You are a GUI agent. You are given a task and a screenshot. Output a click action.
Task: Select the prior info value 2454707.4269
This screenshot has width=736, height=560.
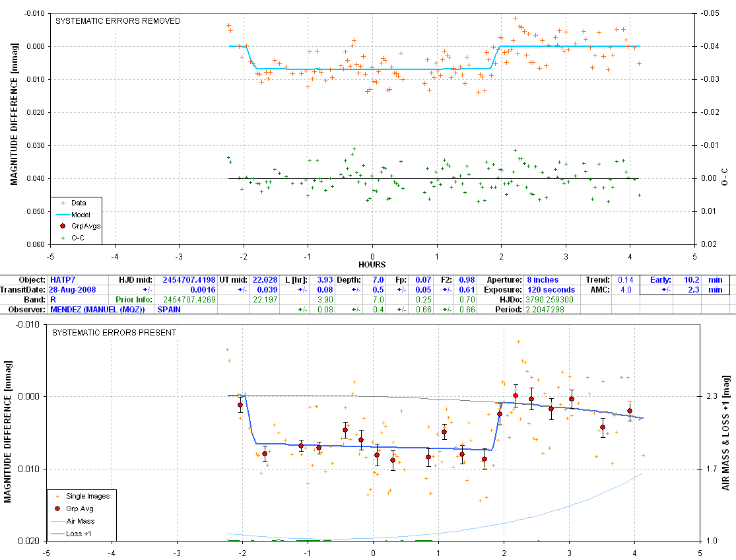point(189,299)
